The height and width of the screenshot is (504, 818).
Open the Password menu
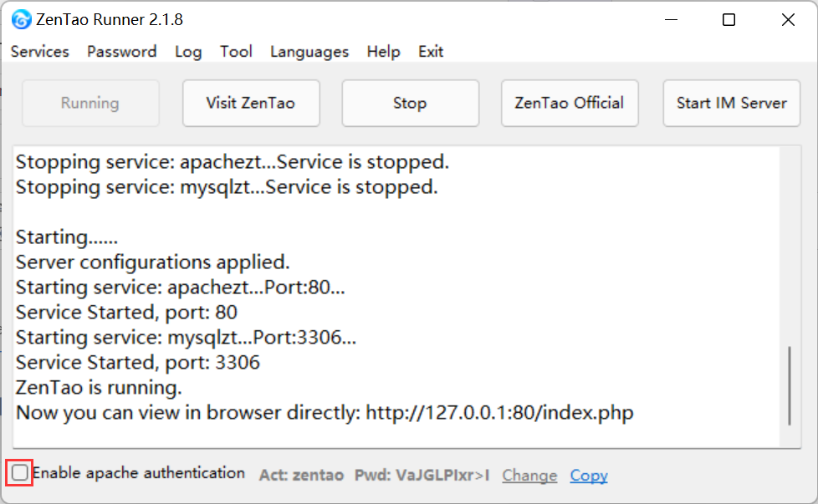click(x=121, y=52)
